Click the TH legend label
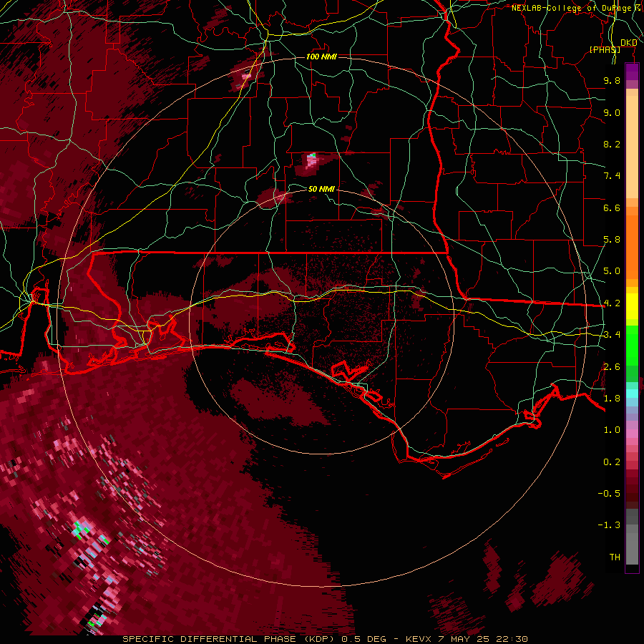Image resolution: width=644 pixels, height=644 pixels. (x=615, y=557)
